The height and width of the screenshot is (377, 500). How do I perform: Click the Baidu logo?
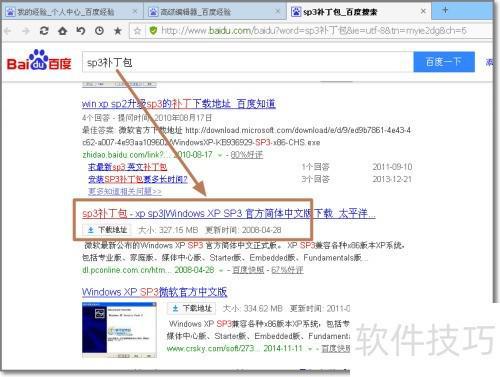39,60
